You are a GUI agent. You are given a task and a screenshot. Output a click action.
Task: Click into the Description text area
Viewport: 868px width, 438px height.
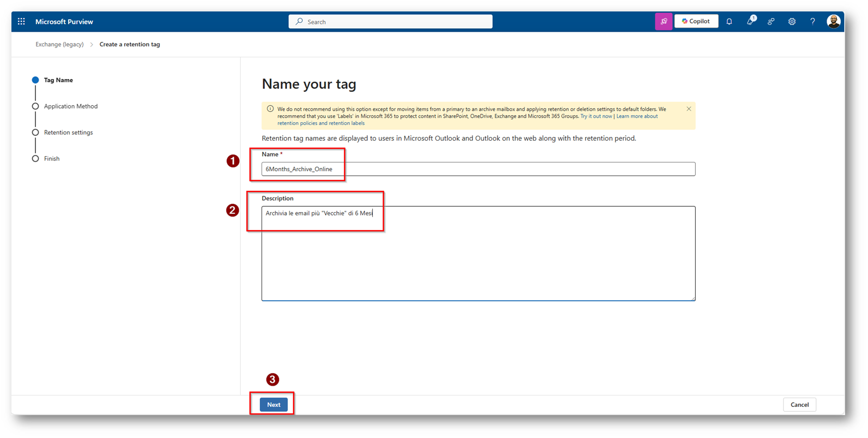coord(478,254)
